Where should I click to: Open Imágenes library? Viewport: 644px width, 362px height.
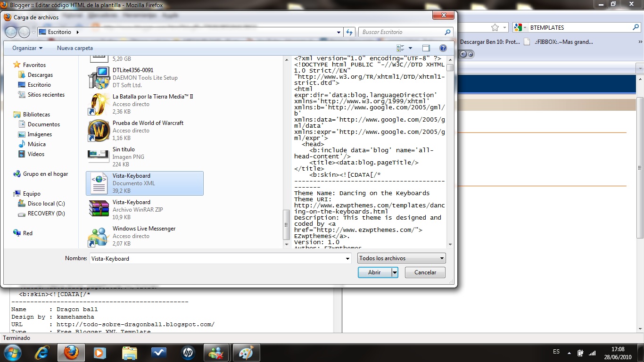(40, 134)
